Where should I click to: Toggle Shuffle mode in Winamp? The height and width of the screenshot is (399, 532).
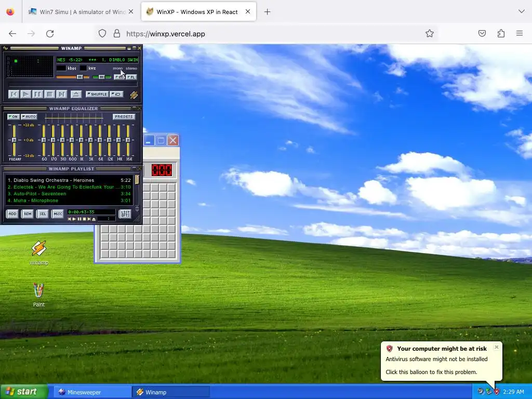click(x=97, y=95)
